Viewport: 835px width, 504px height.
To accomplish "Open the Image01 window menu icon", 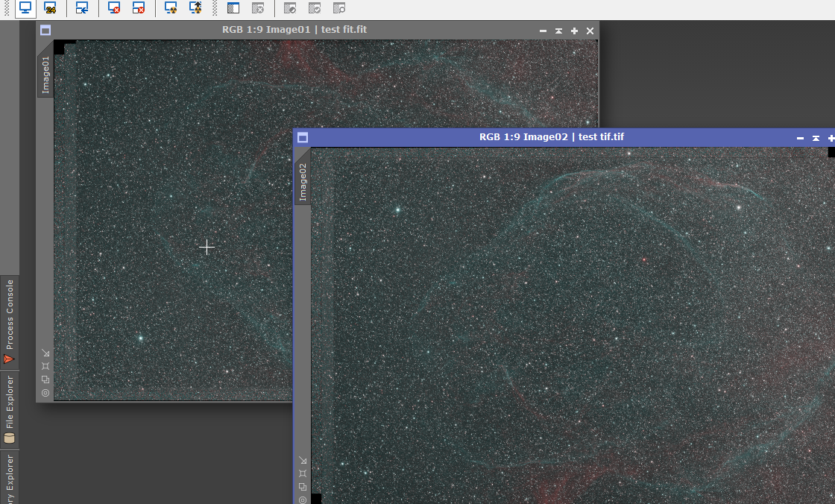I will point(45,31).
